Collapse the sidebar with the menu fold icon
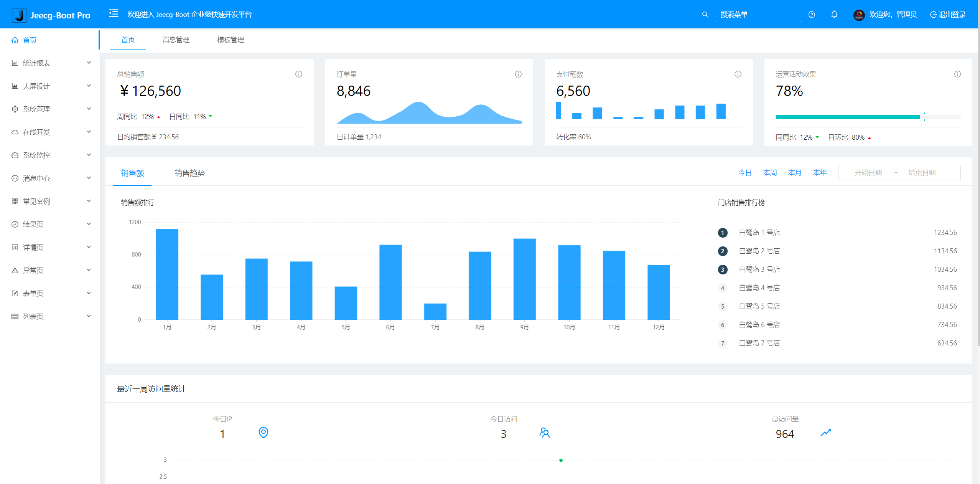 pyautogui.click(x=114, y=13)
